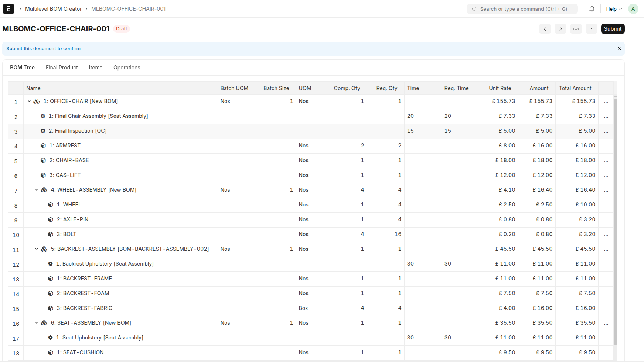Collapse the OFFICE-CHAIR tree node
Screen dimensions: 644x362
tap(29, 101)
